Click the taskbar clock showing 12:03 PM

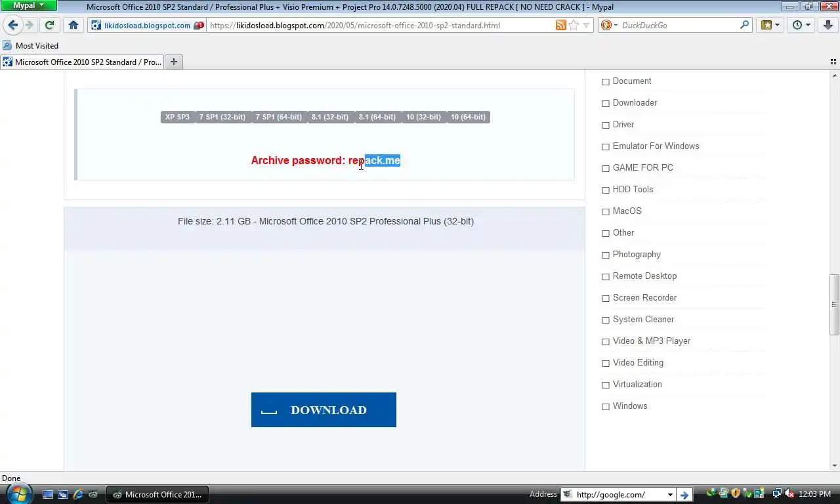coord(815,494)
